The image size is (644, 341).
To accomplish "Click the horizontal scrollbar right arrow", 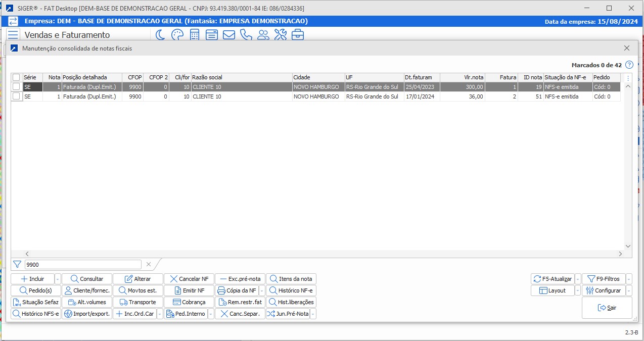I will click(620, 254).
